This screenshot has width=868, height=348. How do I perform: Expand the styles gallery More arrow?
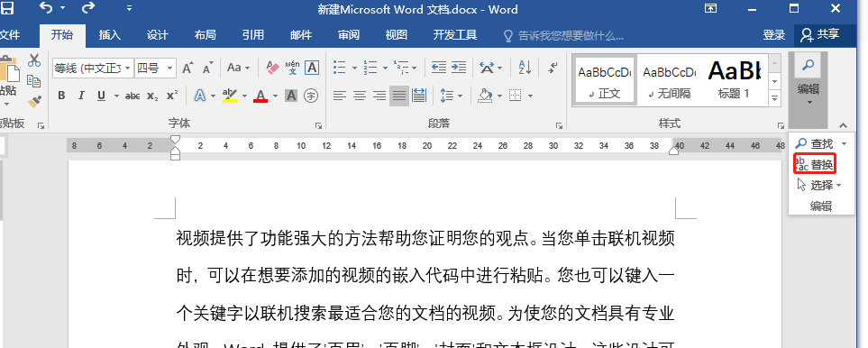(x=775, y=99)
